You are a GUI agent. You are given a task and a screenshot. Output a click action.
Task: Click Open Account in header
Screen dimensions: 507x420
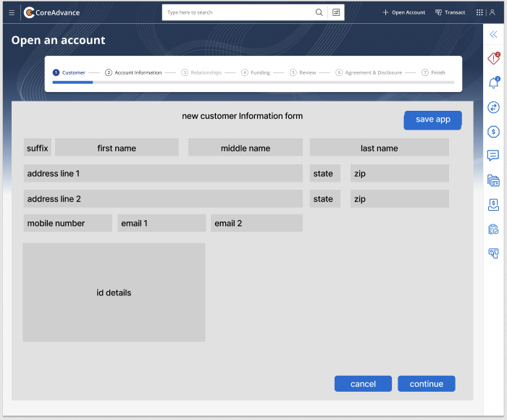click(x=404, y=12)
